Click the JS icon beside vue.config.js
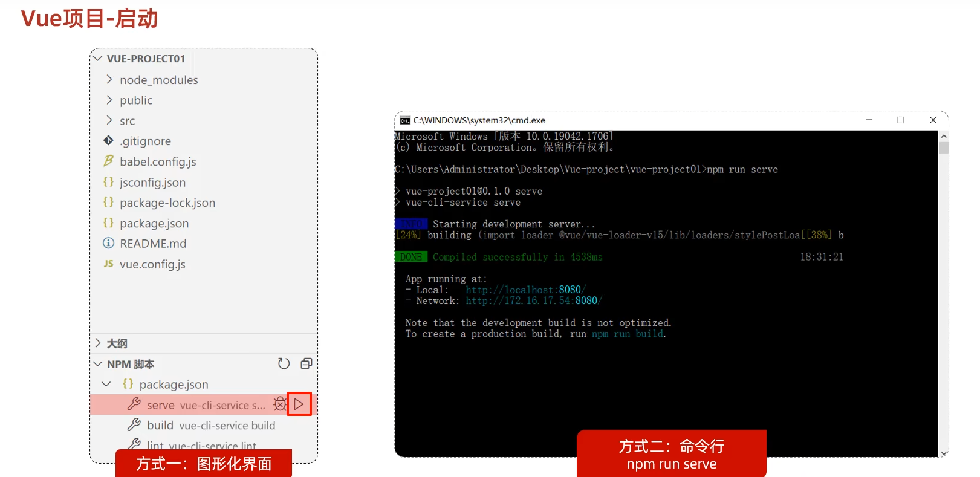The height and width of the screenshot is (477, 980). coord(108,264)
